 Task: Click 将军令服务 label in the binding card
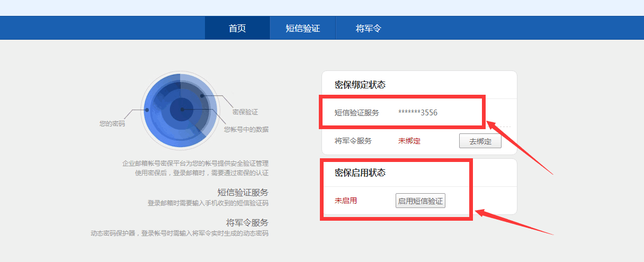353,141
